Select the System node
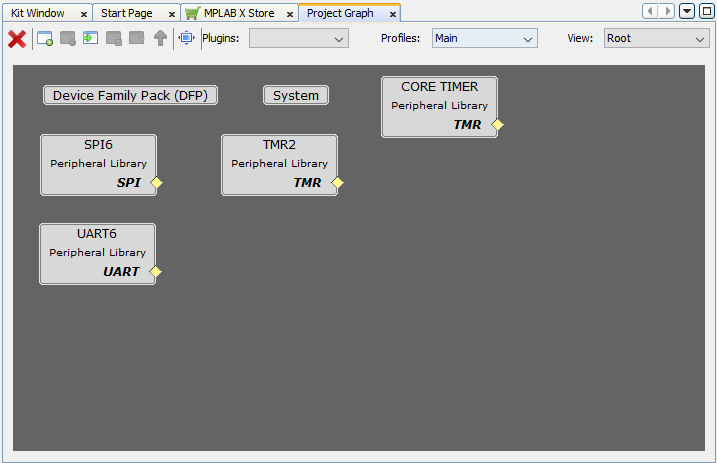 pyautogui.click(x=296, y=95)
